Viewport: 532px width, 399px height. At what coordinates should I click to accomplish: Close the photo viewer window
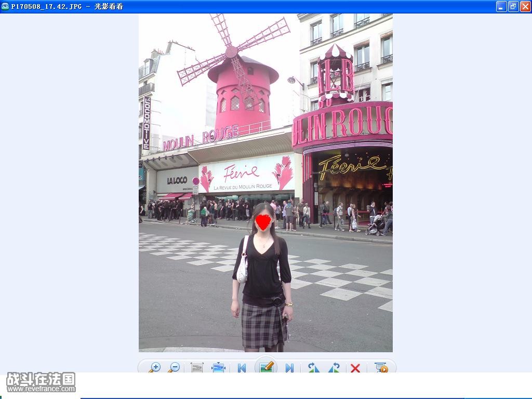click(x=525, y=6)
